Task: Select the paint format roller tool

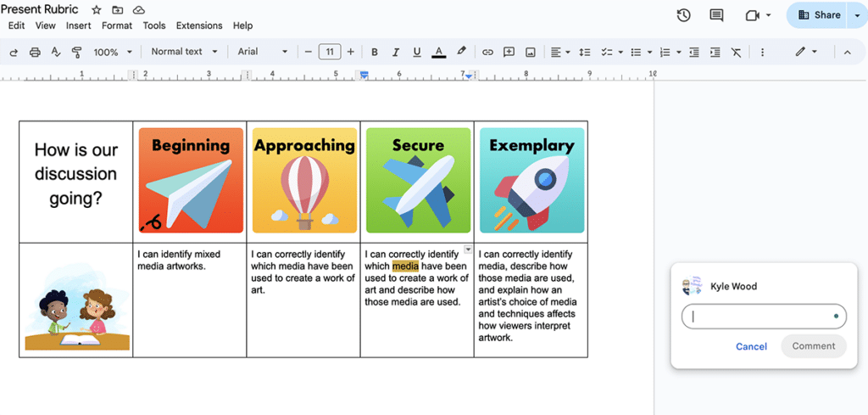Action: coord(77,52)
